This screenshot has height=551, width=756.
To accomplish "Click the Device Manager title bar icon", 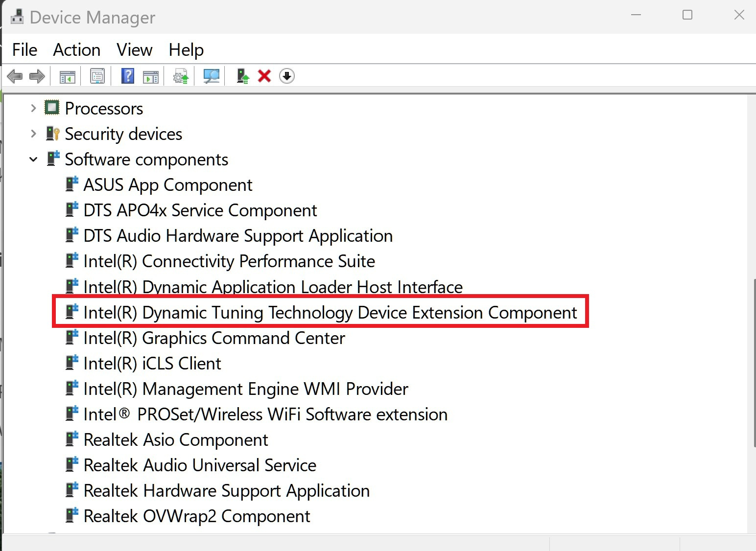I will pyautogui.click(x=17, y=17).
